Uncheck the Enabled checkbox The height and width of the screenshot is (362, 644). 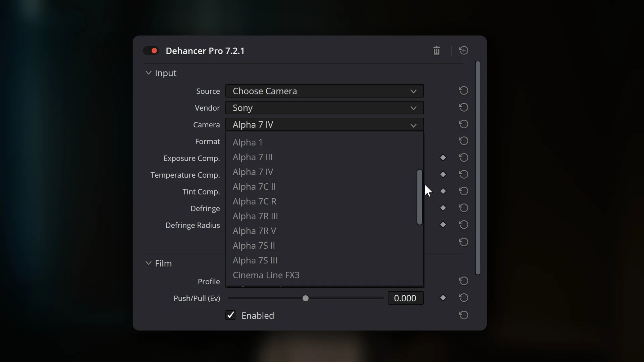(230, 315)
